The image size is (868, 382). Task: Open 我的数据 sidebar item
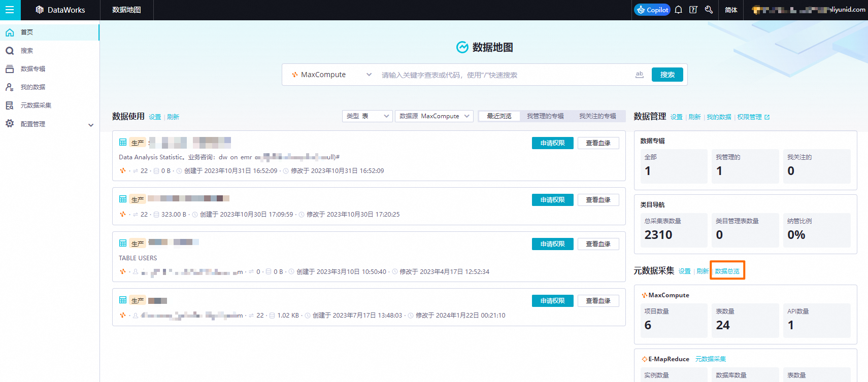(x=50, y=87)
